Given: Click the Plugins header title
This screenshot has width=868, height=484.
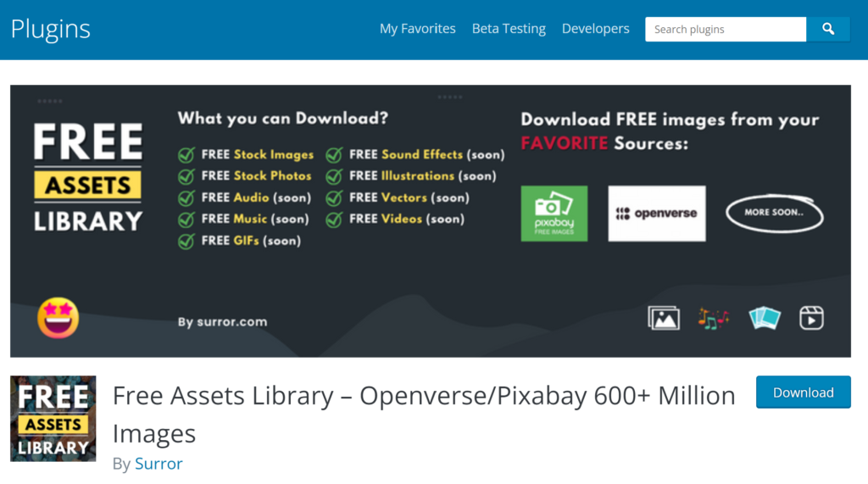Looking at the screenshot, I should point(51,29).
